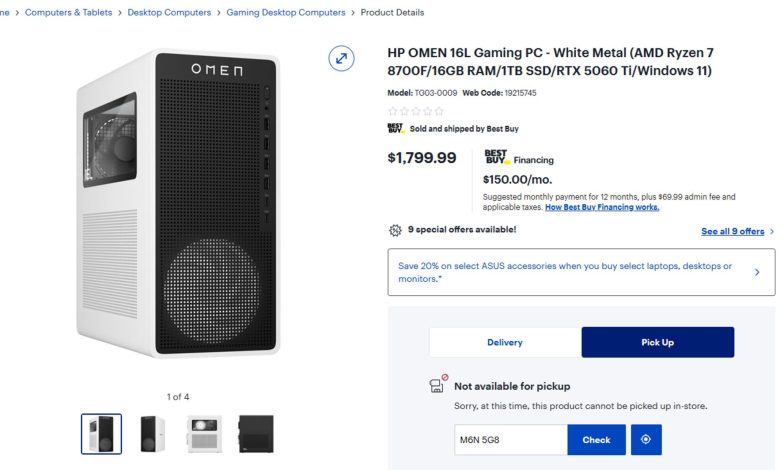Go to Gaming Desktop Computers breadcrumb
Viewport: 780px width, 470px height.
click(286, 13)
